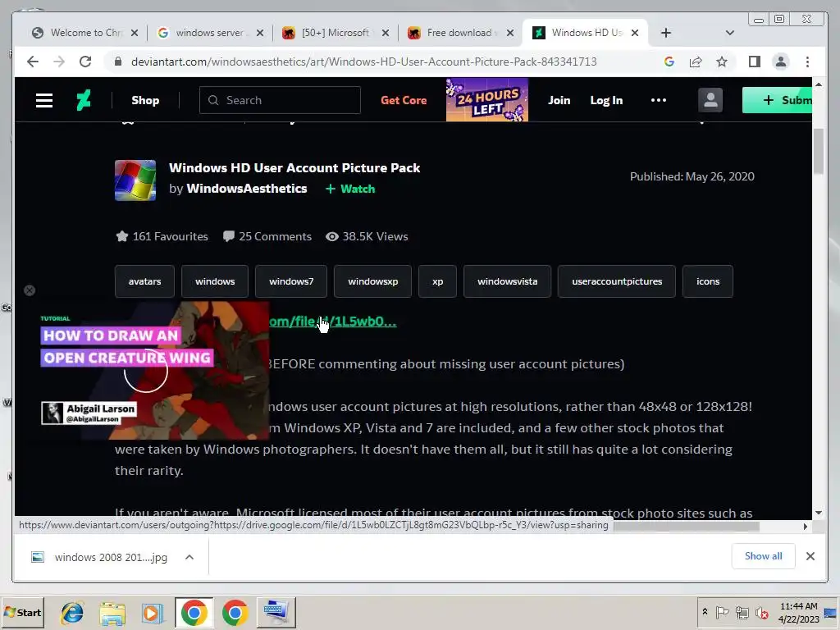Select the xp tag
Screen dimensions: 840x630
pos(438,281)
